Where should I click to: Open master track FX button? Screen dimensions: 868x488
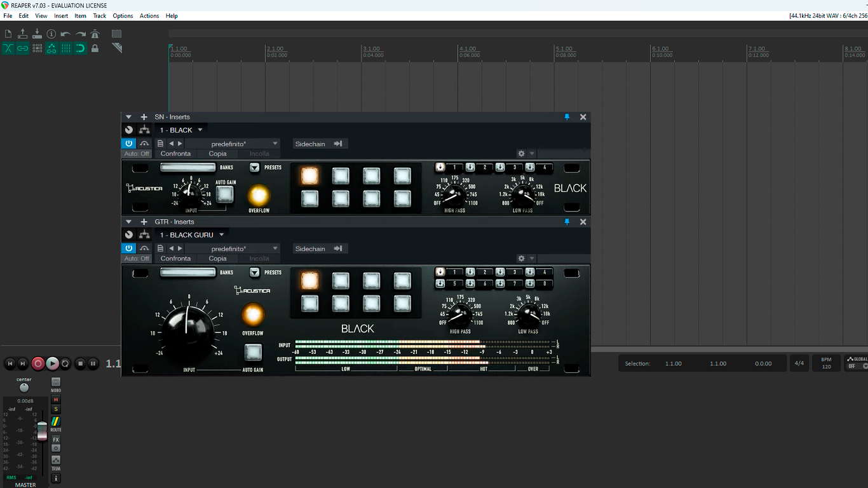(56, 440)
